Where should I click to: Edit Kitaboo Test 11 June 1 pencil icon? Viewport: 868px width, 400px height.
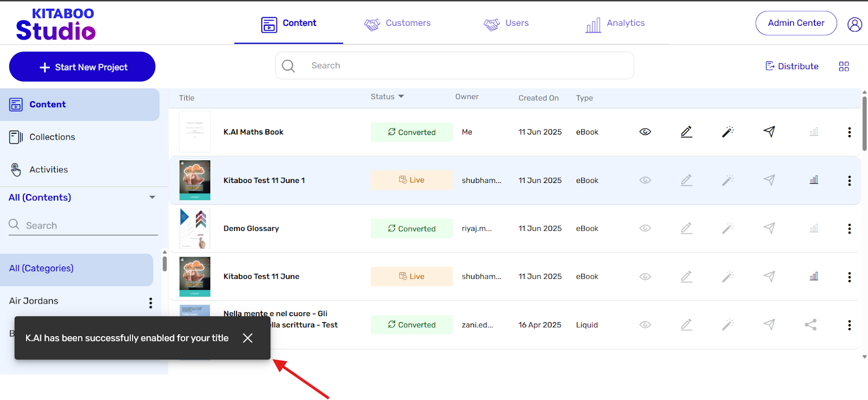coord(686,180)
